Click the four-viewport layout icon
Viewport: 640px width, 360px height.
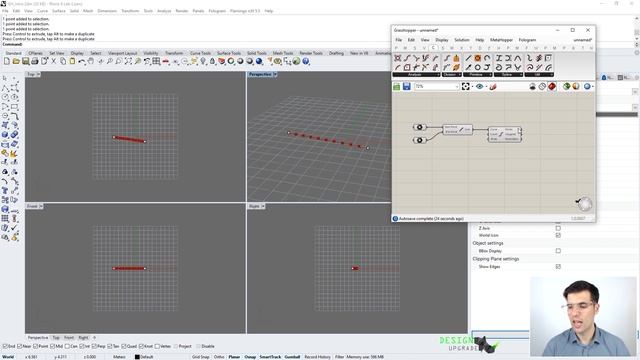(156, 61)
